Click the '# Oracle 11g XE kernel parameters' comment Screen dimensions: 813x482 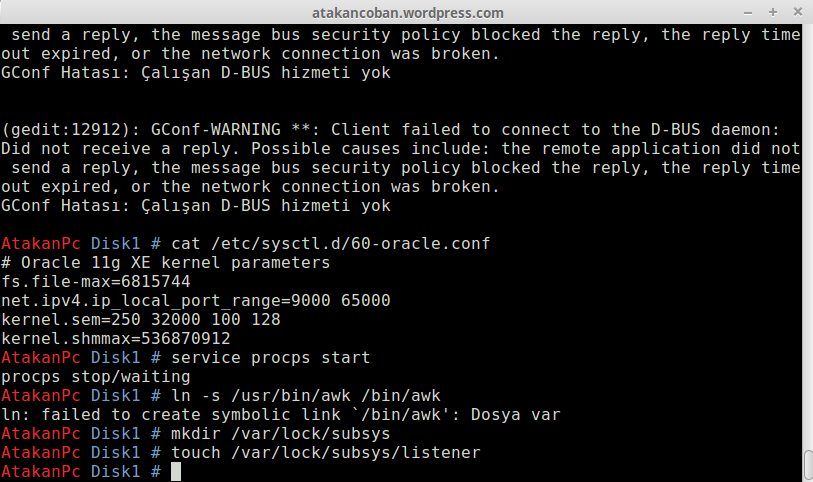165,263
